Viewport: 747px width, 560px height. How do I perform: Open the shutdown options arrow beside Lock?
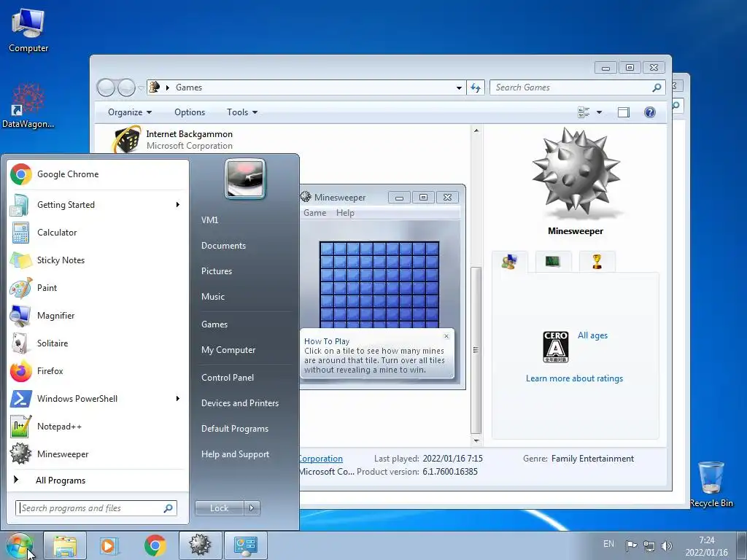click(252, 508)
